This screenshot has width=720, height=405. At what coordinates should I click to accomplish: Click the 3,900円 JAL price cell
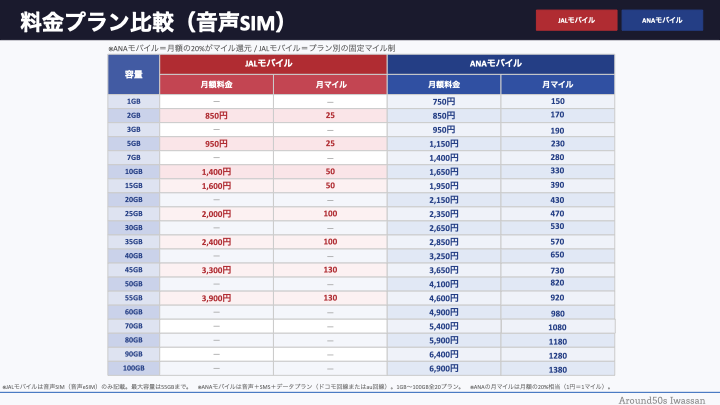coord(216,298)
